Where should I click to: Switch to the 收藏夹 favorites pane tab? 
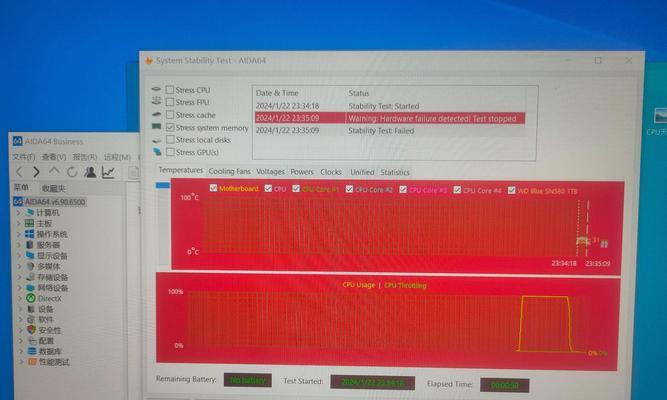[54, 188]
